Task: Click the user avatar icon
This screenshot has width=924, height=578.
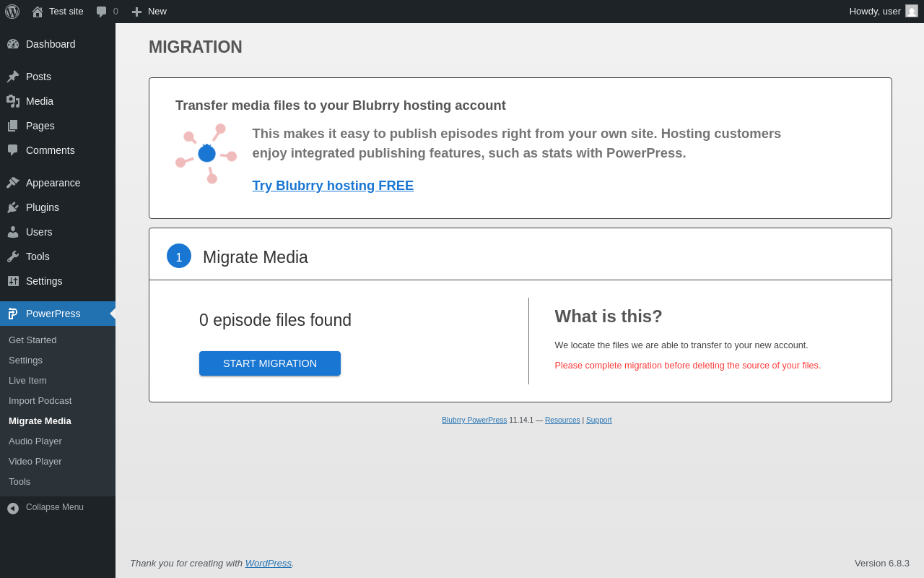Action: click(x=912, y=11)
